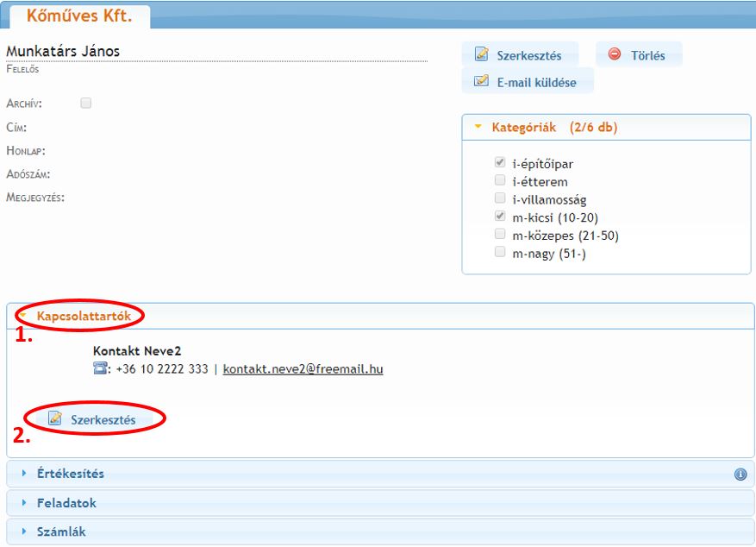Toggle the Archív checkbox

coord(85,103)
